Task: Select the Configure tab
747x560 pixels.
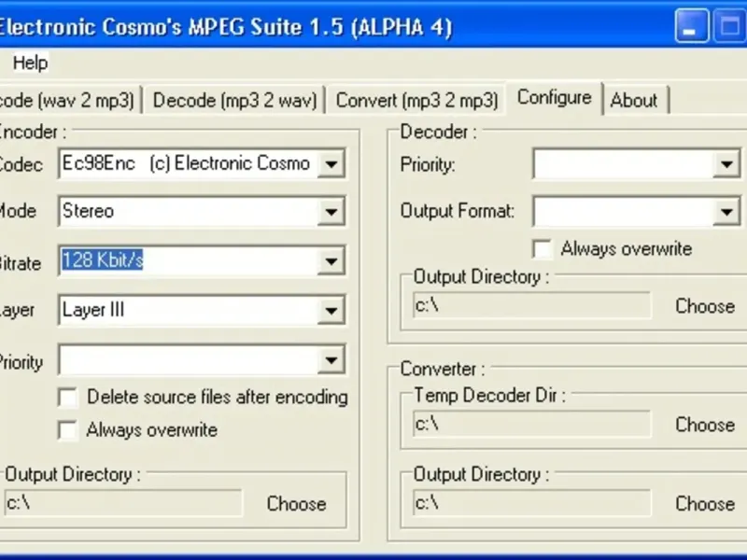Action: [x=554, y=98]
